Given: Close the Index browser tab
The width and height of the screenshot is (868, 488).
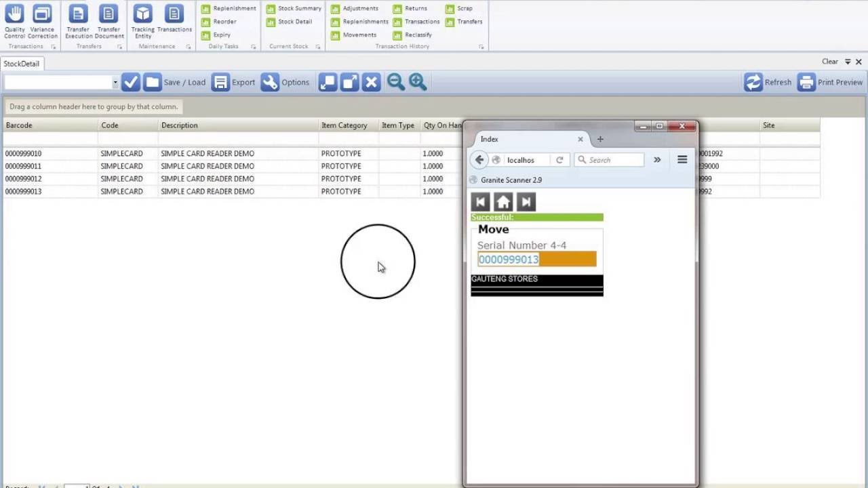Looking at the screenshot, I should (x=580, y=139).
